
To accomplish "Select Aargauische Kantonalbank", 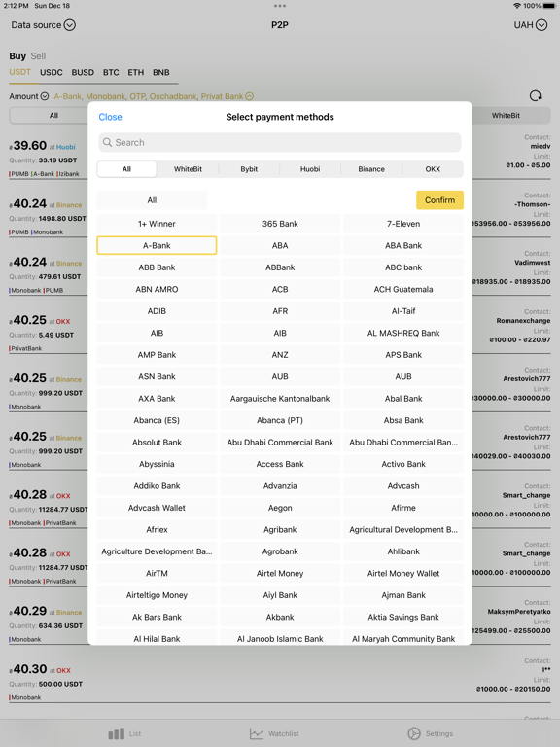I will [280, 398].
